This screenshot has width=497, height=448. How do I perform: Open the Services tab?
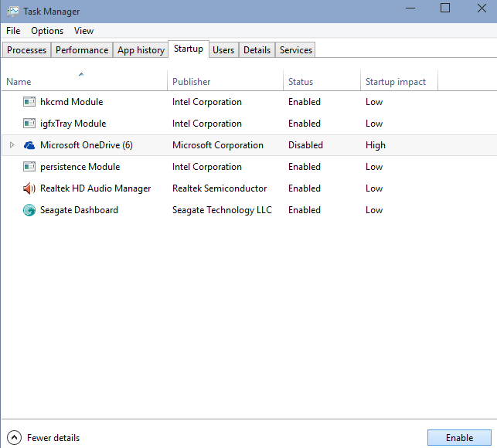(296, 50)
